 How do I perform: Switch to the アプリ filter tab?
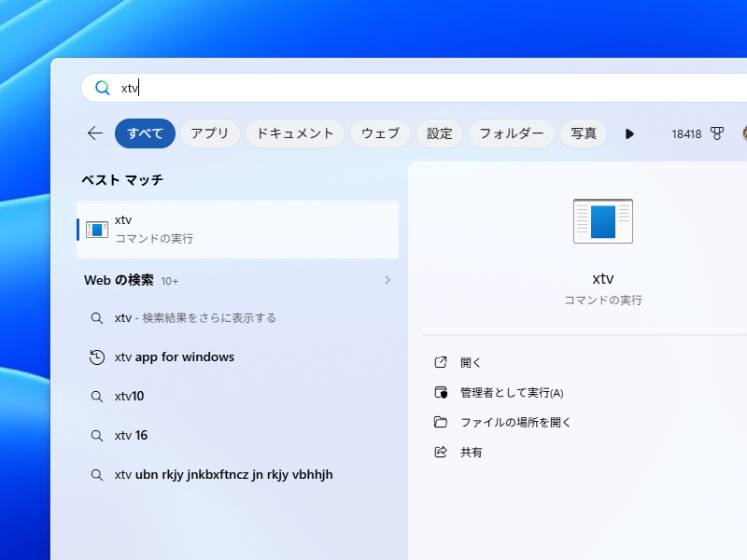pos(209,133)
